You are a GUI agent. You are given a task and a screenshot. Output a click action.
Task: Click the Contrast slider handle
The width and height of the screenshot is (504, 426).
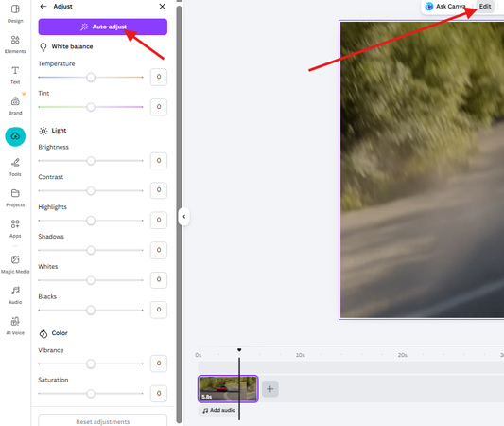click(x=91, y=190)
